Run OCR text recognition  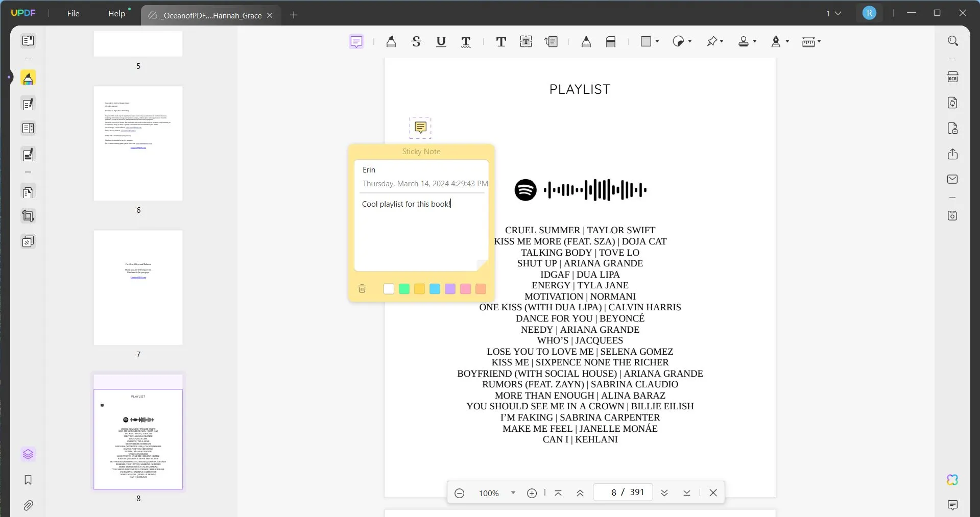(x=952, y=77)
